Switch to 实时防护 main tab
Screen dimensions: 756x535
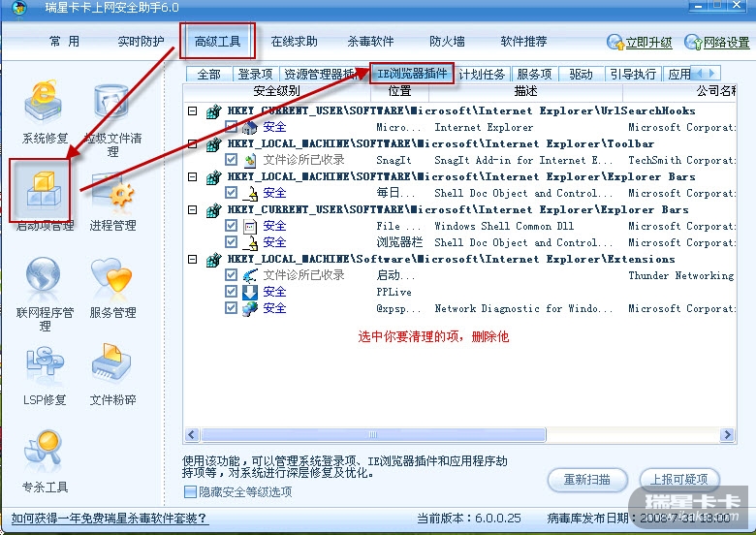[x=141, y=42]
